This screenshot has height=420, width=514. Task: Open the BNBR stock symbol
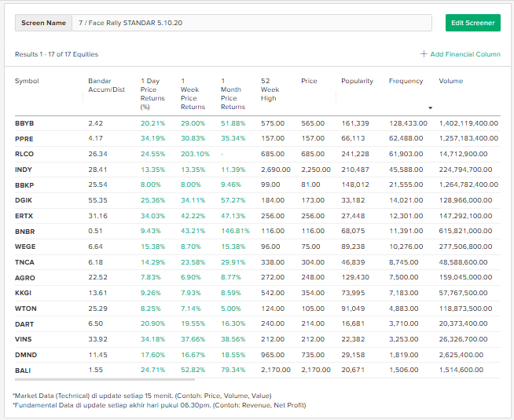24,232
